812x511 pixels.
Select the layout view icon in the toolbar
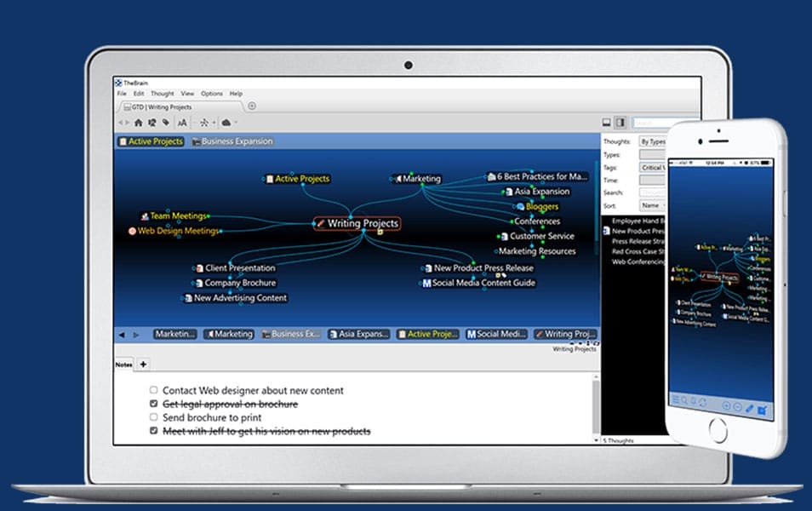point(206,123)
